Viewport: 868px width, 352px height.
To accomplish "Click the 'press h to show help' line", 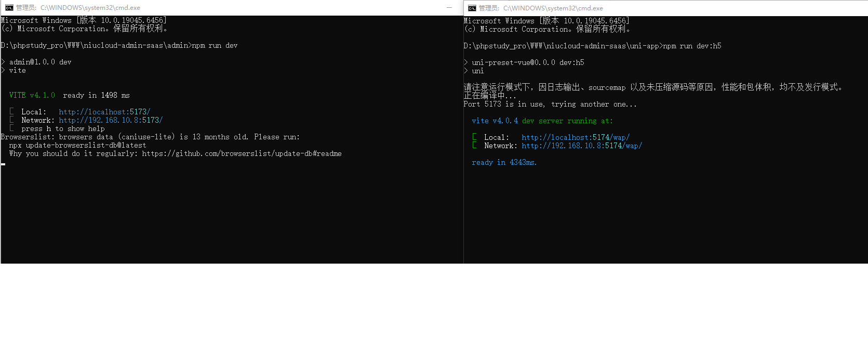I will 63,128.
